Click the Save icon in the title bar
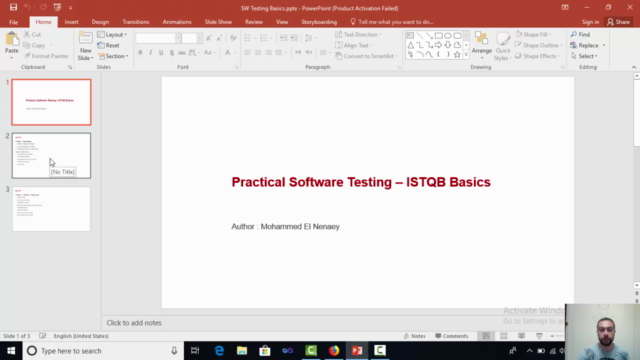This screenshot has width=640, height=360. [x=13, y=7]
